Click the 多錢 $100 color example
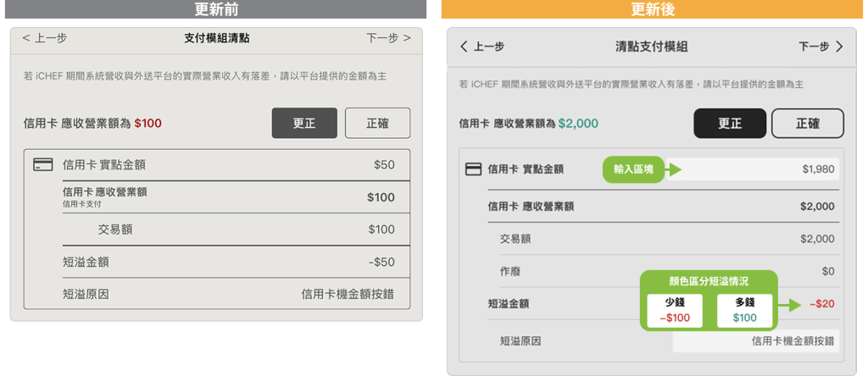868x387 pixels. [x=744, y=311]
